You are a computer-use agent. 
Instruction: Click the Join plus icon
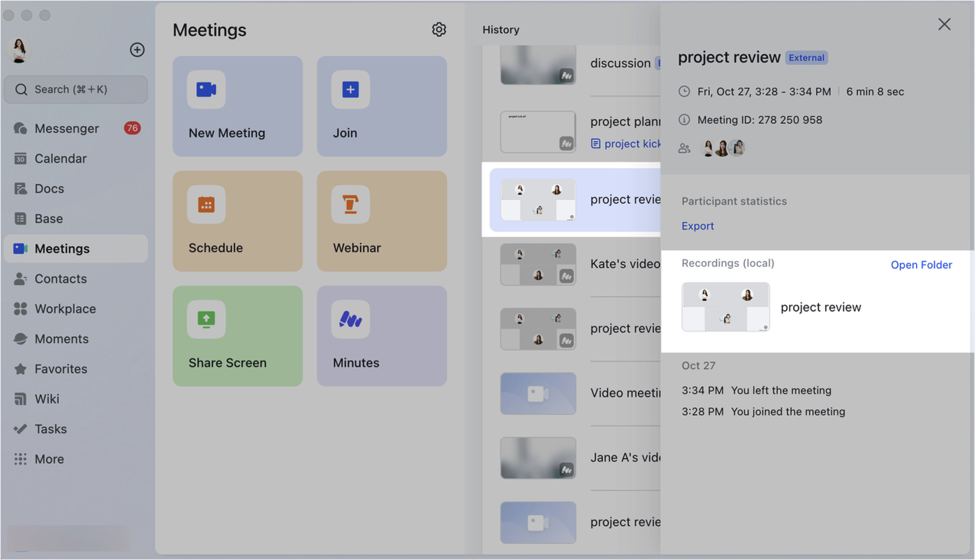350,90
